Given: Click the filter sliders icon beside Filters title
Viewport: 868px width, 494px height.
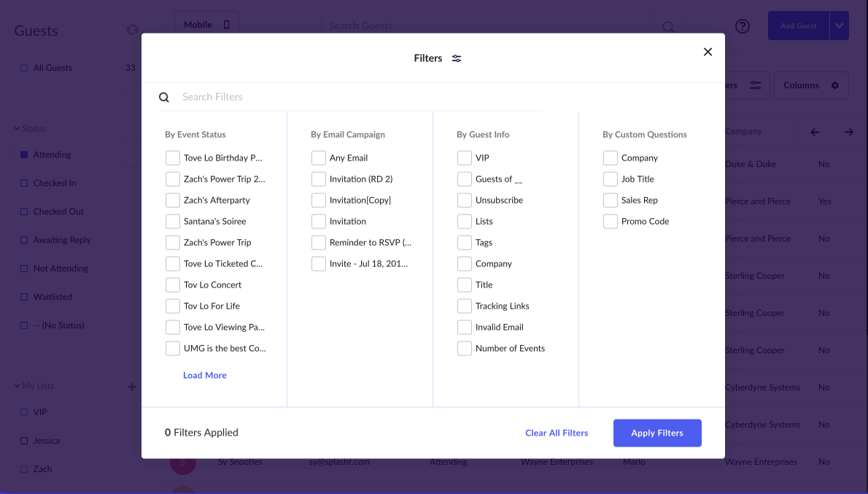Looking at the screenshot, I should (456, 58).
